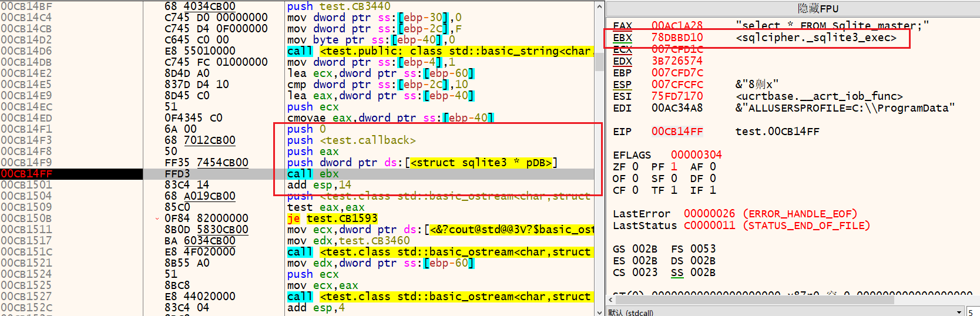Select the EAX register value 00AC1A28
The width and height of the screenshot is (980, 316).
[x=677, y=26]
